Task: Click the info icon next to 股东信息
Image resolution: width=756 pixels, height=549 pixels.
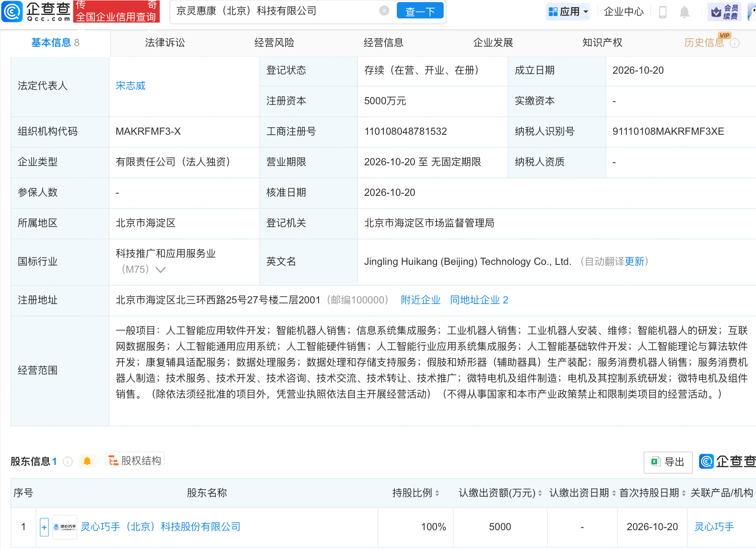Action: click(x=68, y=461)
